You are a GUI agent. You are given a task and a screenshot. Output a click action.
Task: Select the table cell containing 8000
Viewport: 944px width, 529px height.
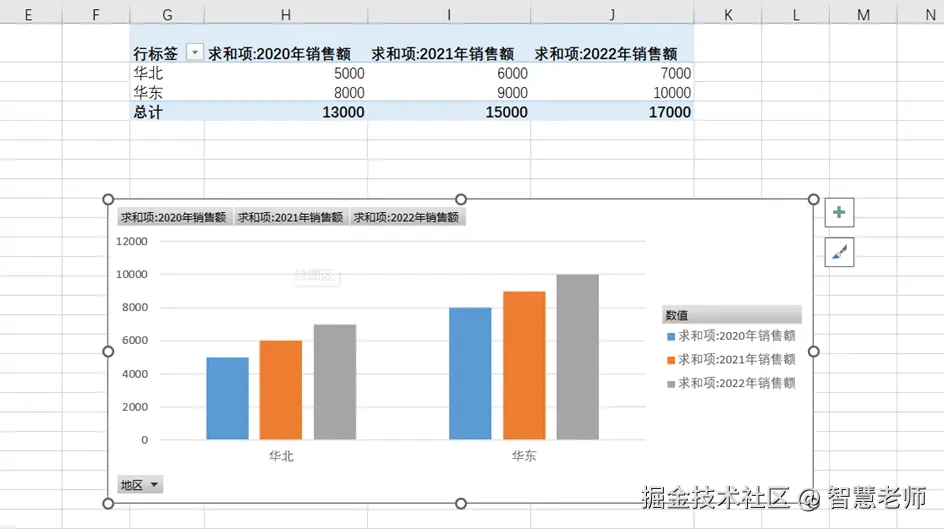[x=286, y=92]
